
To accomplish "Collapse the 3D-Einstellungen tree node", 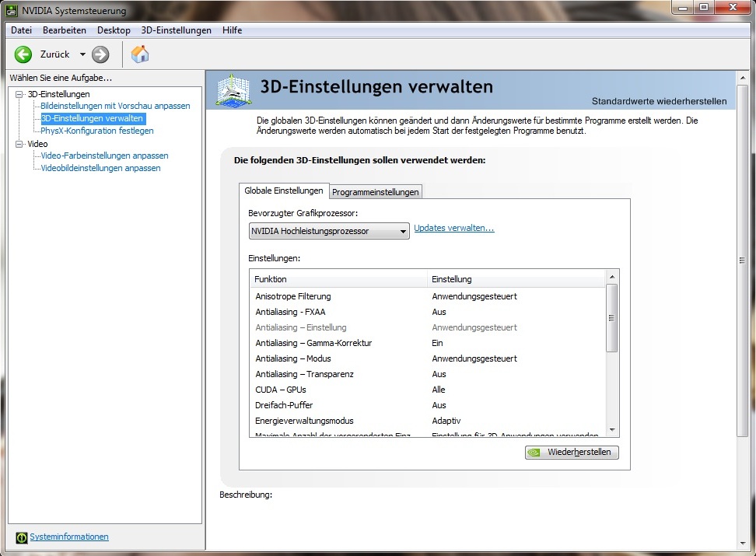I will (19, 94).
